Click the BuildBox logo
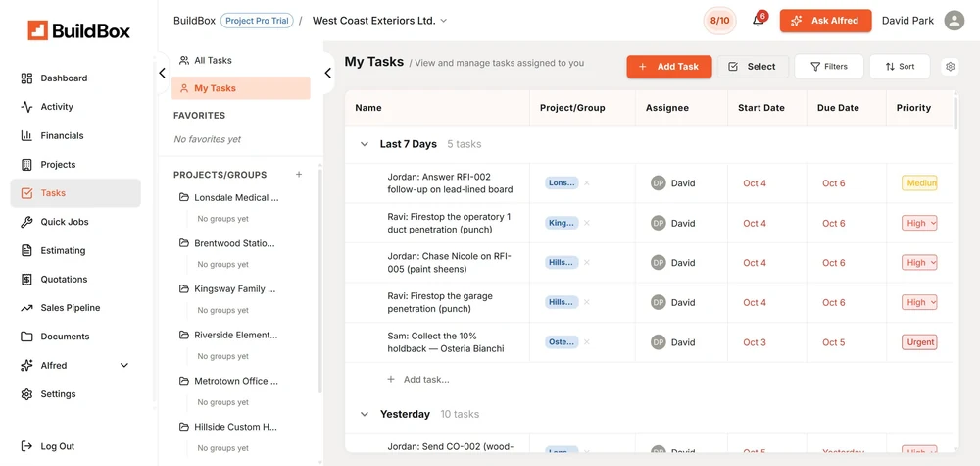This screenshot has height=466, width=980. click(x=78, y=30)
